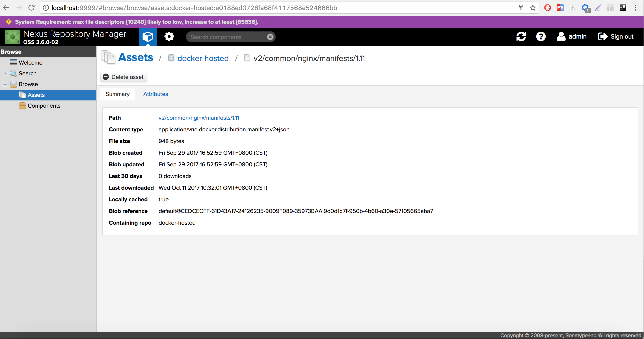Open the FE extension icon
This screenshot has width=644, height=339.
[560, 8]
